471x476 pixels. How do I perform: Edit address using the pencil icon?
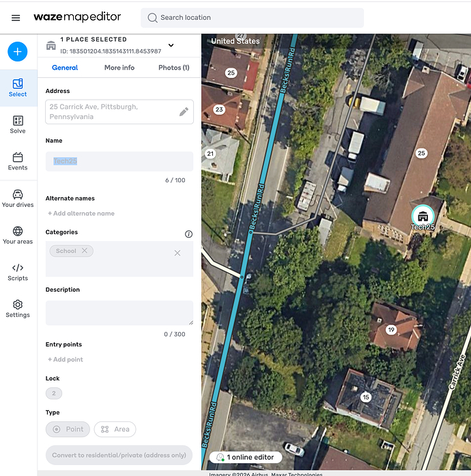click(184, 112)
